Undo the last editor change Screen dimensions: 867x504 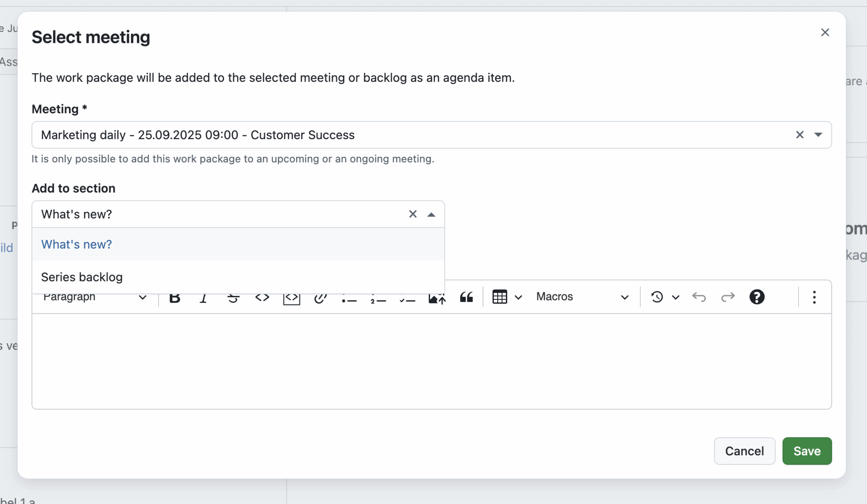tap(699, 297)
